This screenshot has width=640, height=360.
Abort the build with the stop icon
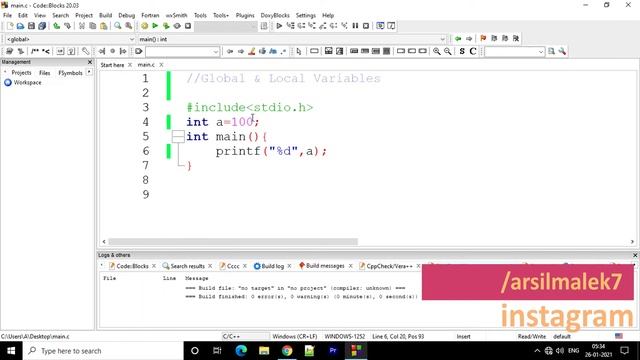188,26
